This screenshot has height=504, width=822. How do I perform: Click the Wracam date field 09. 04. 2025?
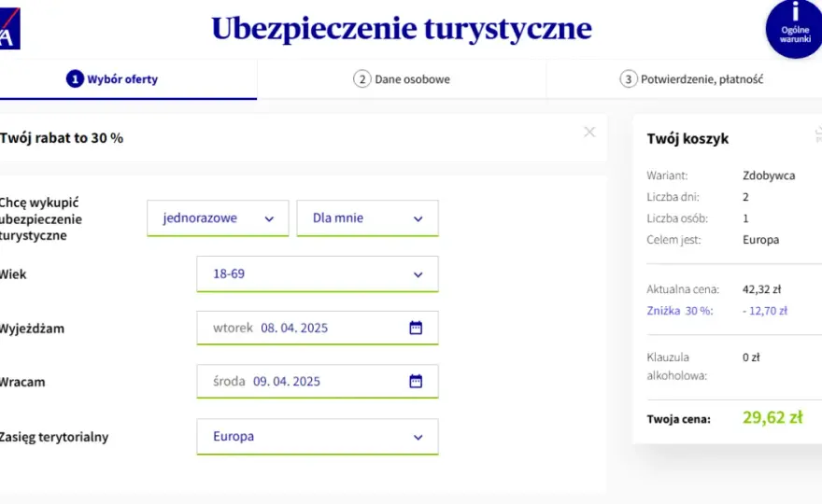click(318, 382)
